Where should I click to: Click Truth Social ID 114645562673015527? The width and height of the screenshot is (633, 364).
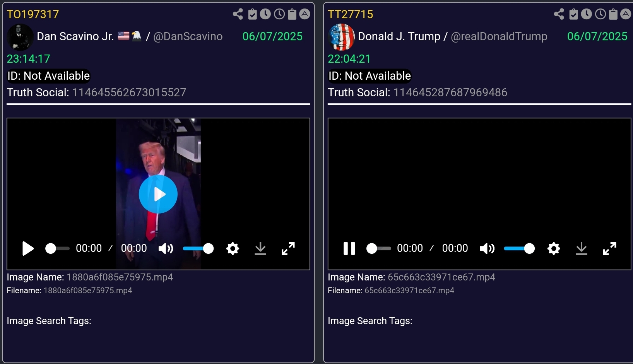[129, 92]
